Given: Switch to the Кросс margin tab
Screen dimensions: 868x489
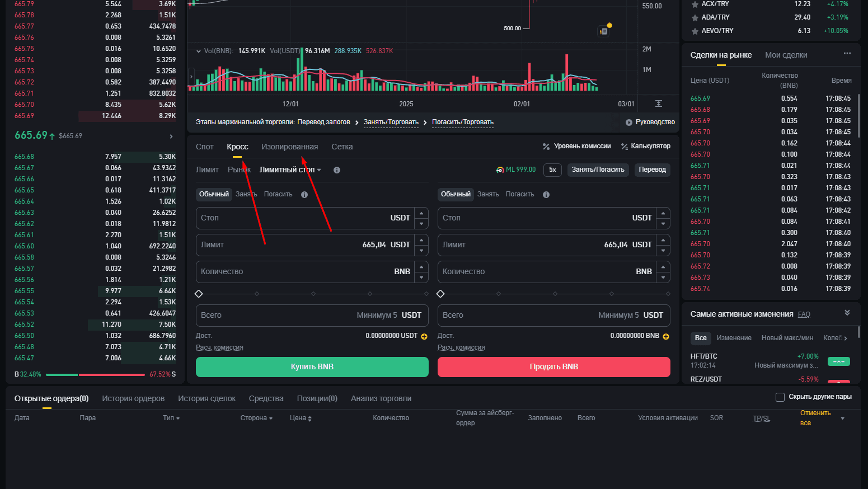Looking at the screenshot, I should (x=237, y=147).
